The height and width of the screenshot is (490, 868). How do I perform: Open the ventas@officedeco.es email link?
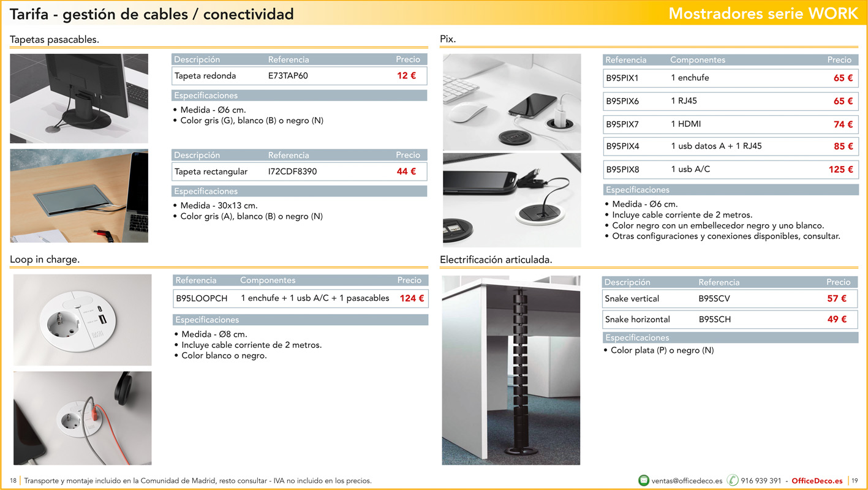tap(687, 481)
